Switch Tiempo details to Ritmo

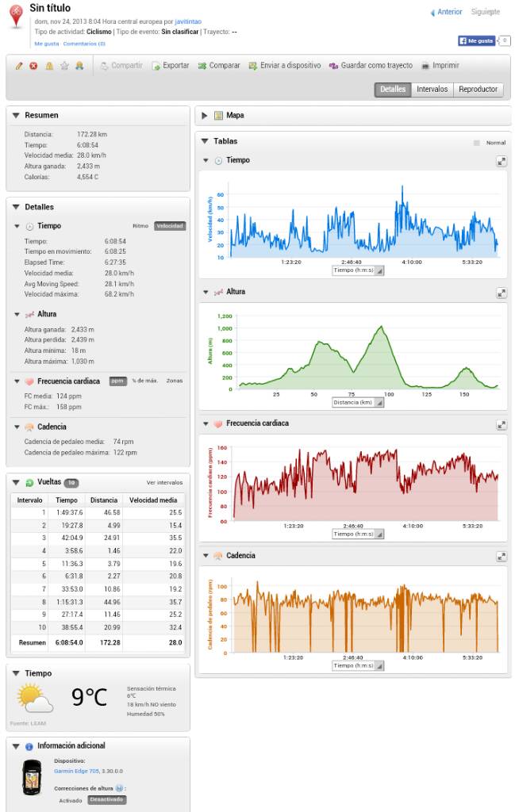[x=140, y=226]
